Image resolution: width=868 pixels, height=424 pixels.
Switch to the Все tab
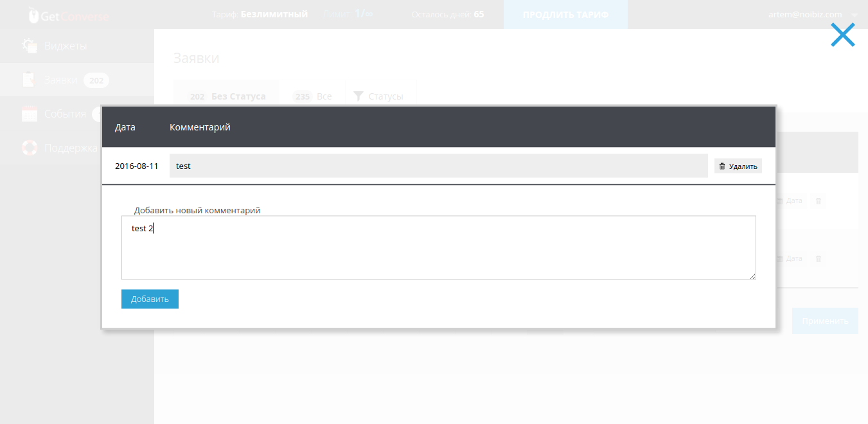tap(312, 96)
